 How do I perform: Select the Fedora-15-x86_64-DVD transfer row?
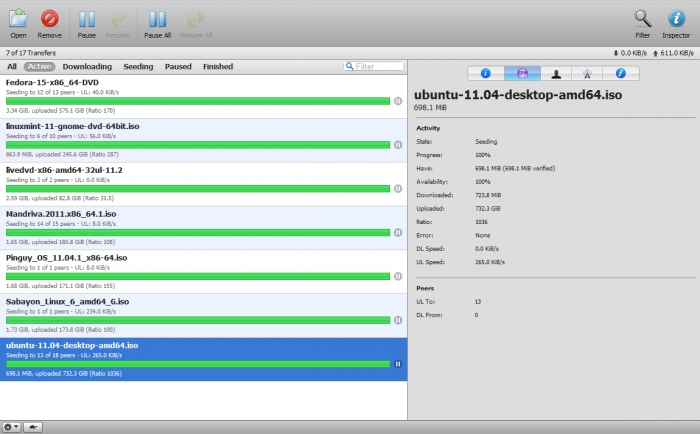tap(204, 96)
